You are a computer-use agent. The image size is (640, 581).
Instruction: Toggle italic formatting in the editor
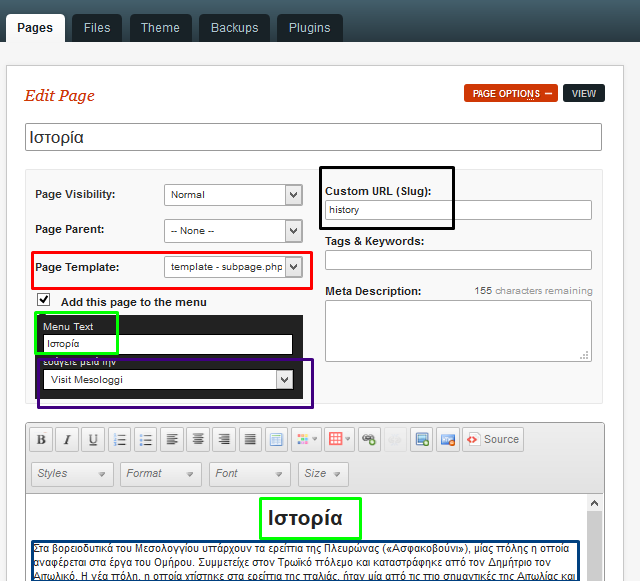pos(67,439)
